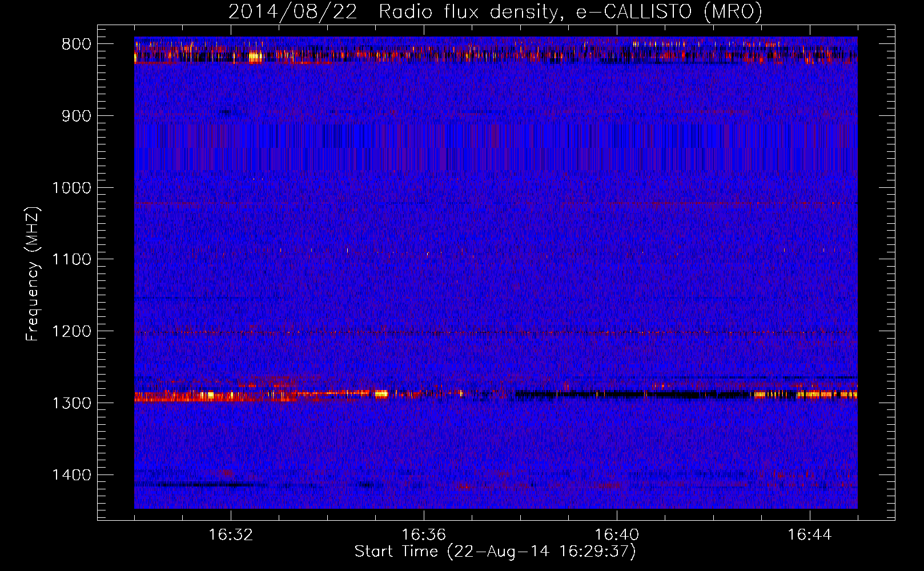Image resolution: width=924 pixels, height=571 pixels.
Task: Click the 16:36 time tick label
Action: [x=424, y=535]
